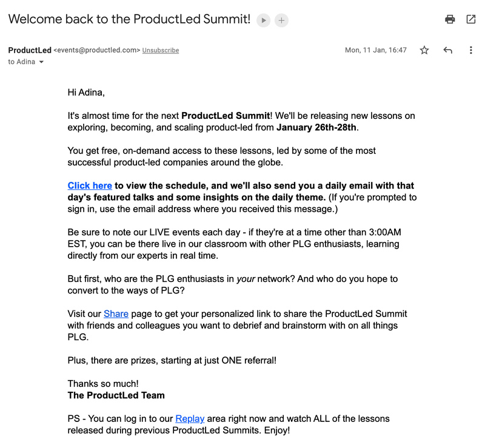This screenshot has width=485, height=448.
Task: Open the 'Share' page link
Action: click(116, 313)
